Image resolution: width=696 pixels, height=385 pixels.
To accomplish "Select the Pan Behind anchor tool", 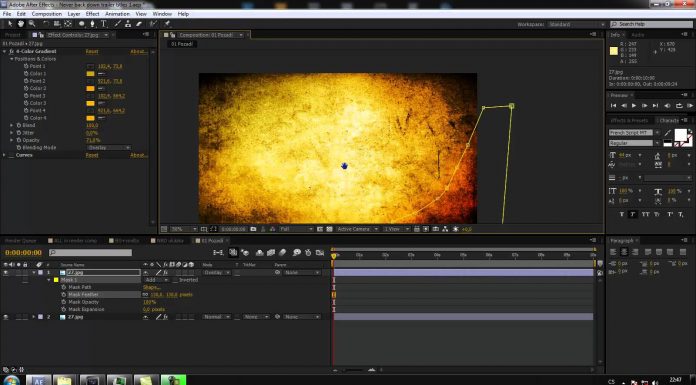I will (68, 24).
